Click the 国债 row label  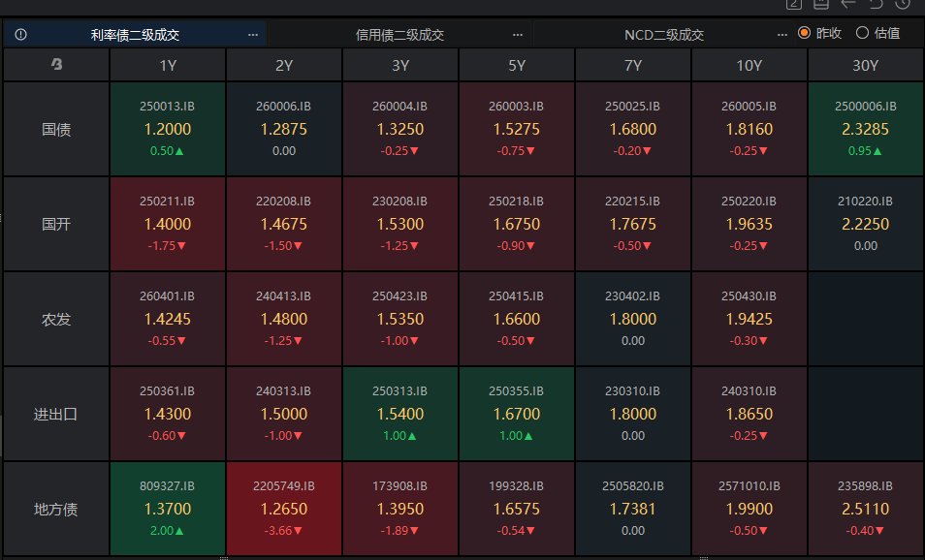[x=56, y=129]
